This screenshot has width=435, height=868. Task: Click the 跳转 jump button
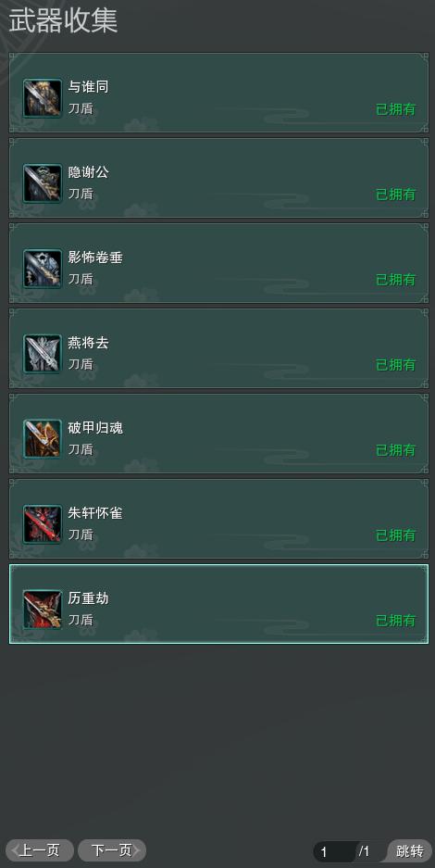[x=410, y=850]
